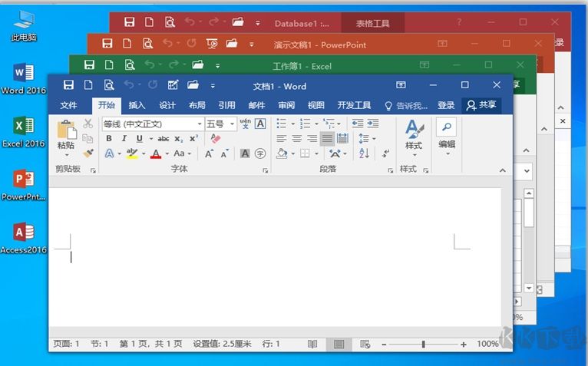The width and height of the screenshot is (588, 366).
Task: Apply superscript formatting in Word
Action: click(193, 138)
